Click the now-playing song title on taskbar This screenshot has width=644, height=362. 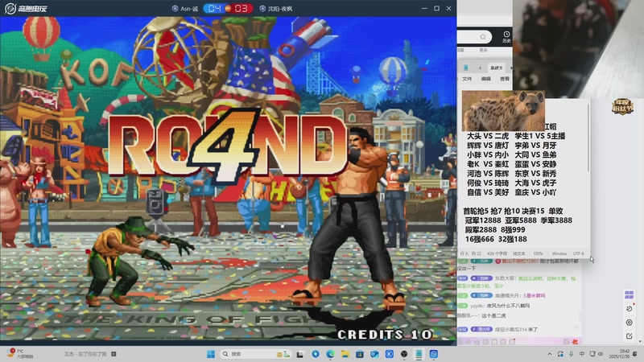pos(85,354)
